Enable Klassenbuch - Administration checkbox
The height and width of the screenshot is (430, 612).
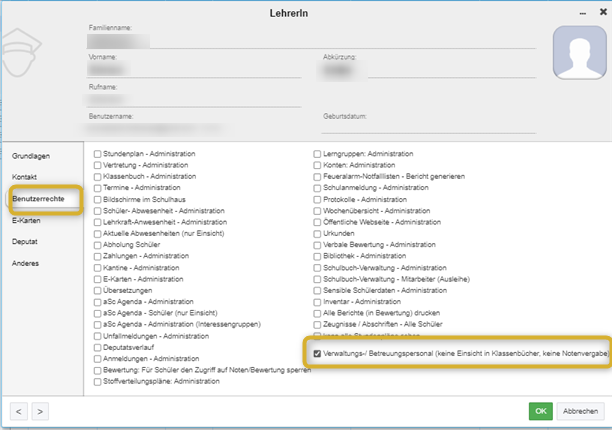tap(97, 176)
